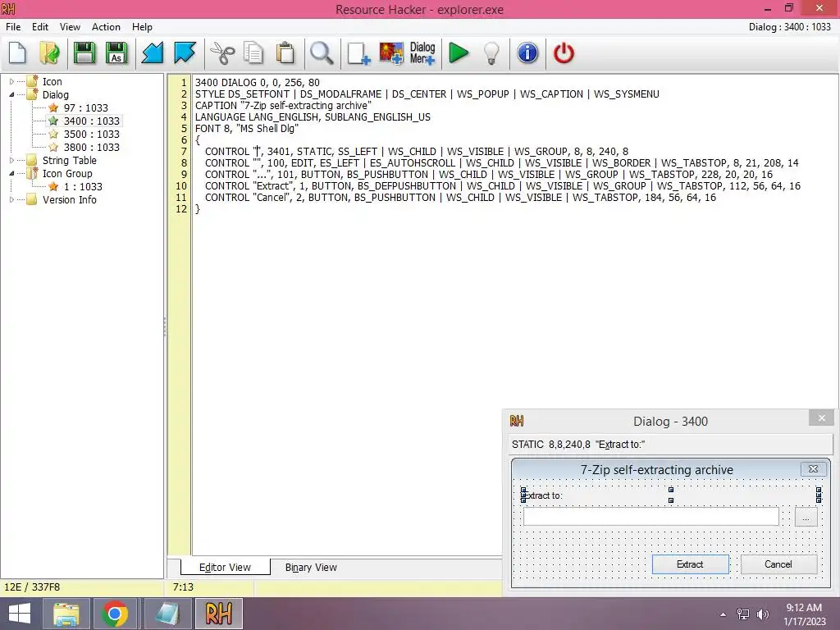Open Find with the magnifying glass icon

point(322,53)
